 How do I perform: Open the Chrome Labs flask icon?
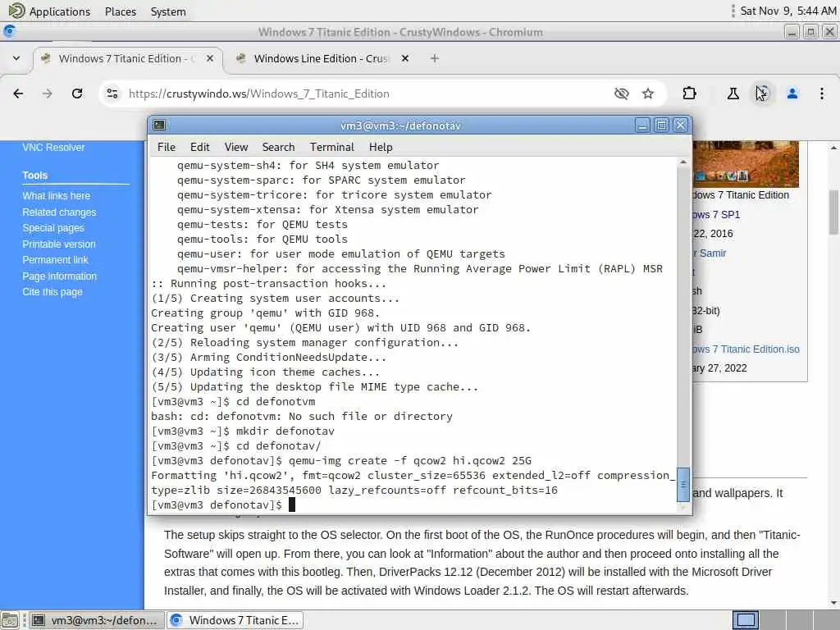733,94
